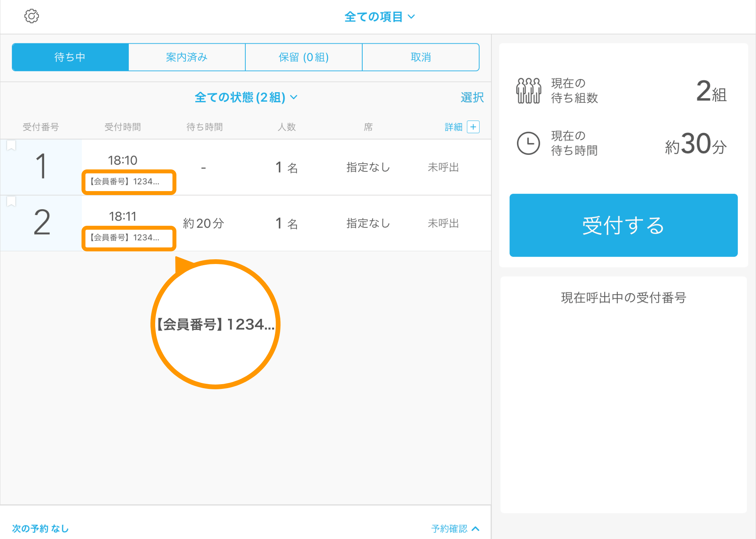Viewport: 756px width, 539px height.
Task: Toggle bookmark flag on reception number 1
Action: [x=11, y=145]
